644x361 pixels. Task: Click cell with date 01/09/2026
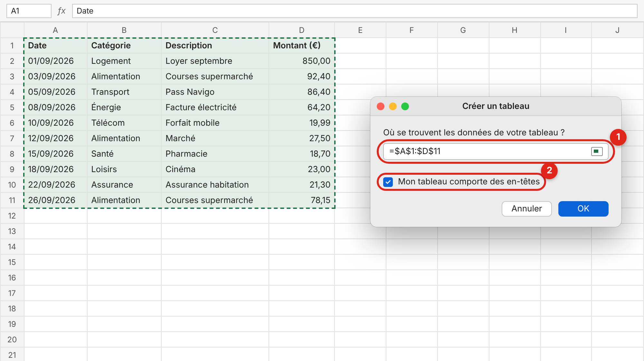click(55, 61)
